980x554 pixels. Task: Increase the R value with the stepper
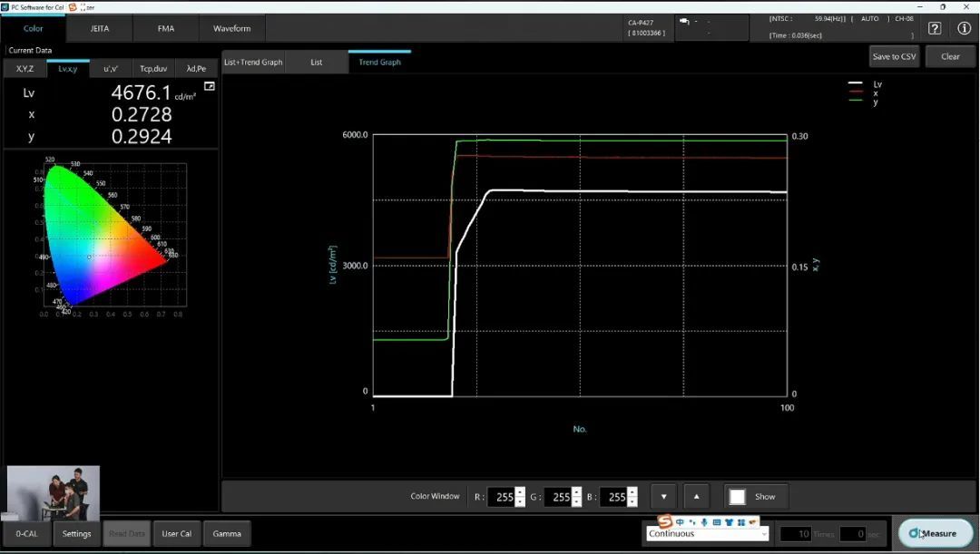pos(520,492)
